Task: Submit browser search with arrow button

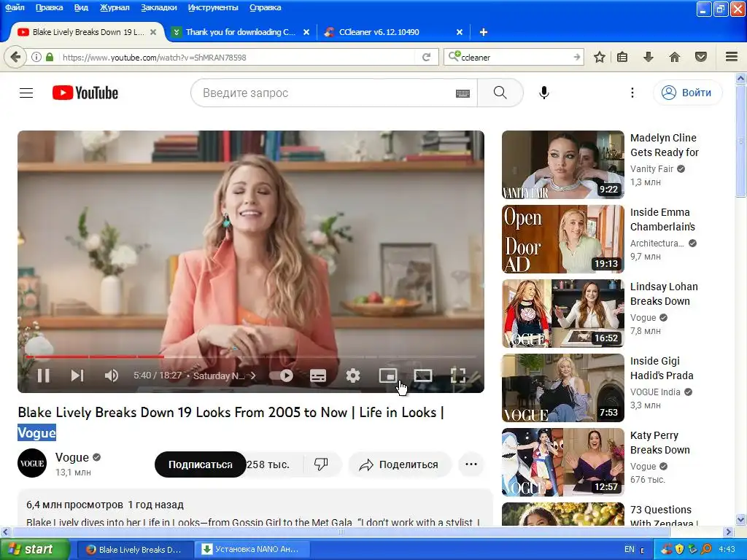Action: pos(576,57)
